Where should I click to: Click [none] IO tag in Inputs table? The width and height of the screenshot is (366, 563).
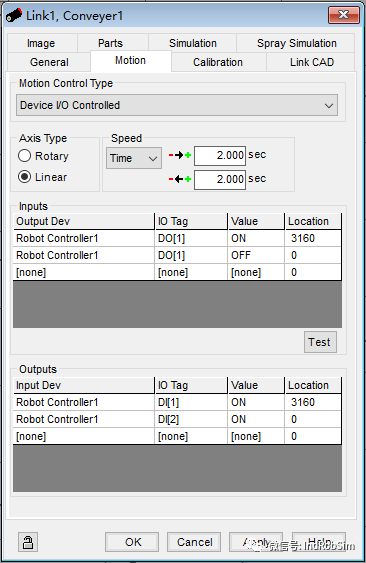pyautogui.click(x=191, y=272)
